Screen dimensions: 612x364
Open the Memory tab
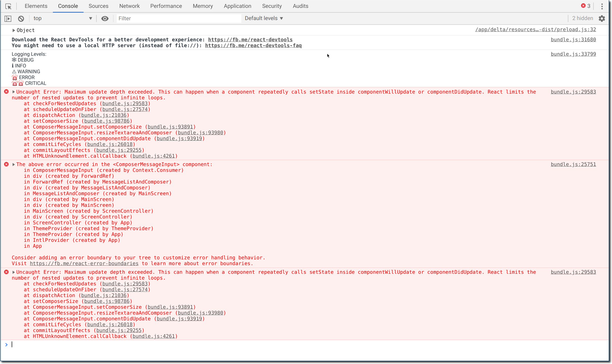(x=203, y=6)
